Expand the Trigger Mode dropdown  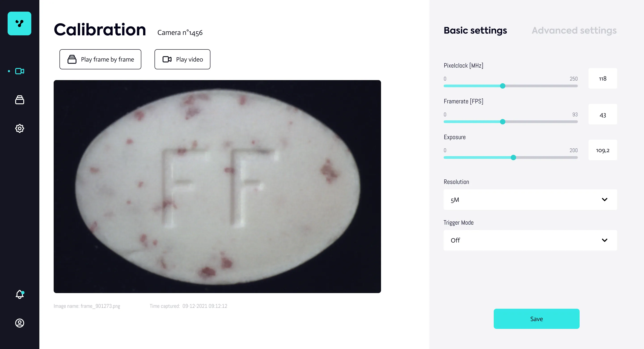(x=530, y=240)
